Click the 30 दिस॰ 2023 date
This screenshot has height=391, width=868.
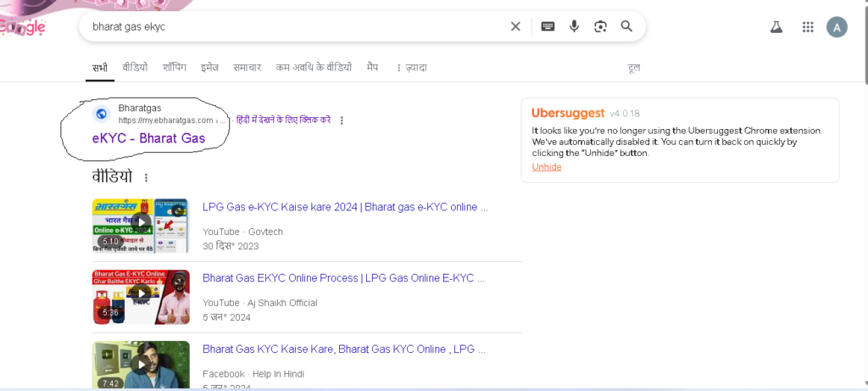(x=231, y=246)
